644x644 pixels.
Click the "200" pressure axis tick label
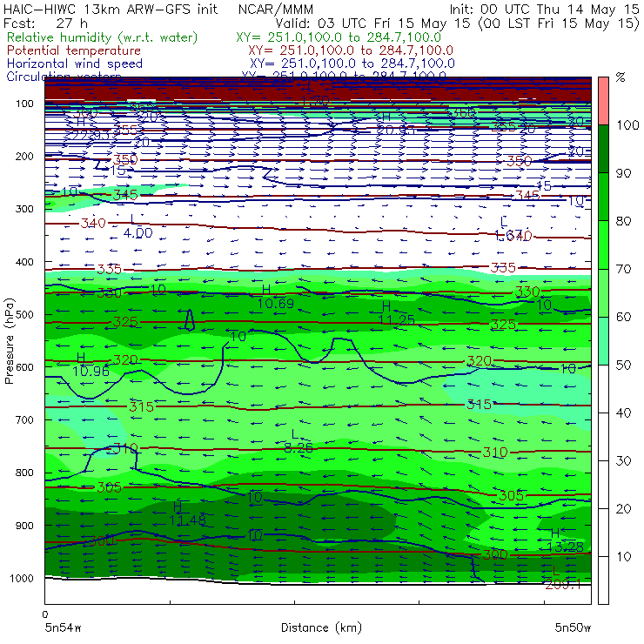(24, 156)
